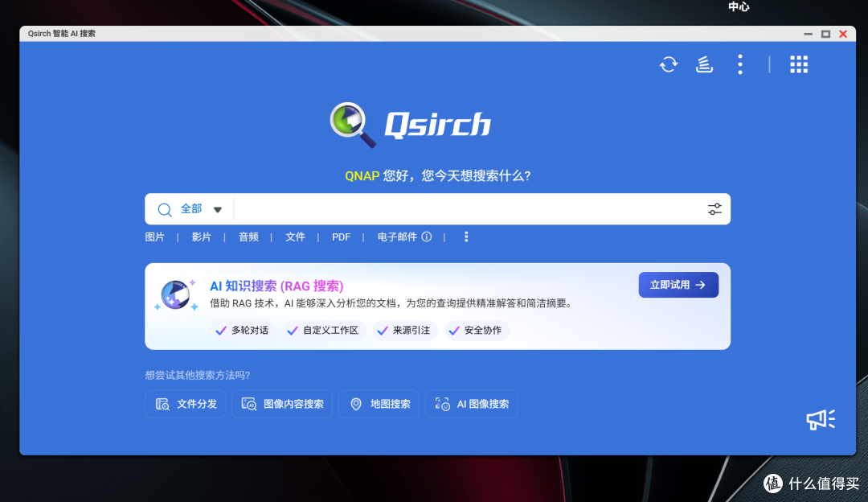Click the megaphone announcement icon
868x502 pixels.
pyautogui.click(x=821, y=419)
